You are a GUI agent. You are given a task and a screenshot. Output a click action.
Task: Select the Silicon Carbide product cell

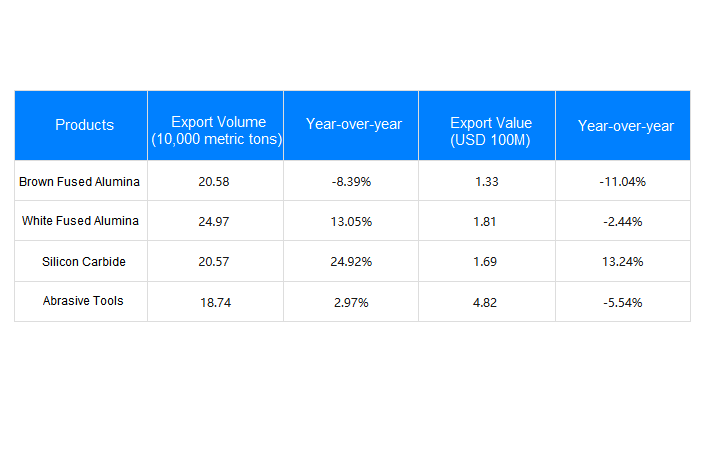tap(81, 261)
